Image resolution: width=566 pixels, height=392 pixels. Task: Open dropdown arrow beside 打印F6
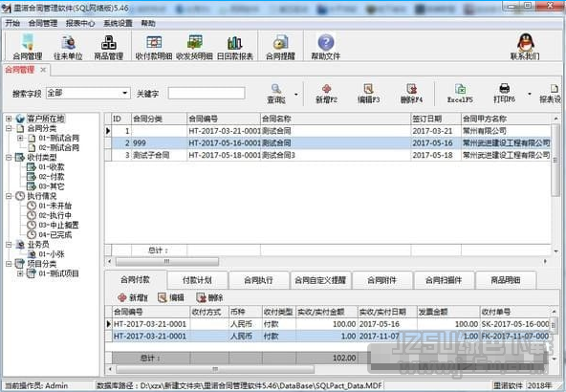530,95
